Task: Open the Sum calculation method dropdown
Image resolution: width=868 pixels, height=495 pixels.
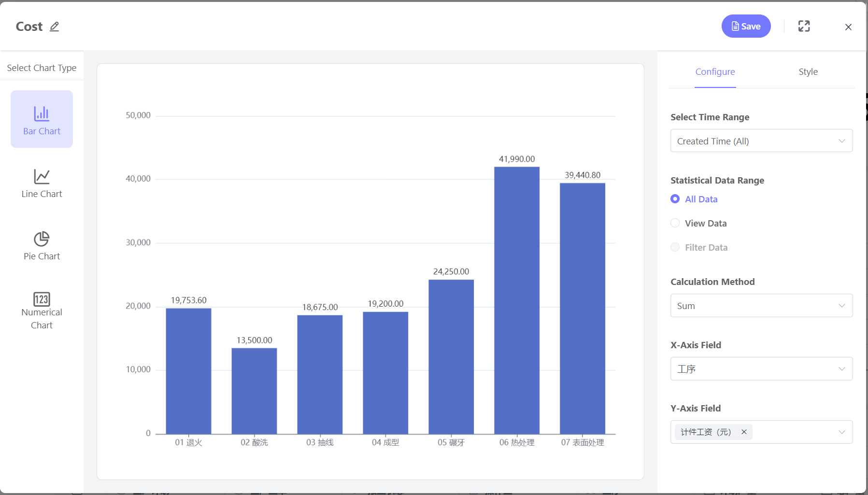Action: coord(761,306)
